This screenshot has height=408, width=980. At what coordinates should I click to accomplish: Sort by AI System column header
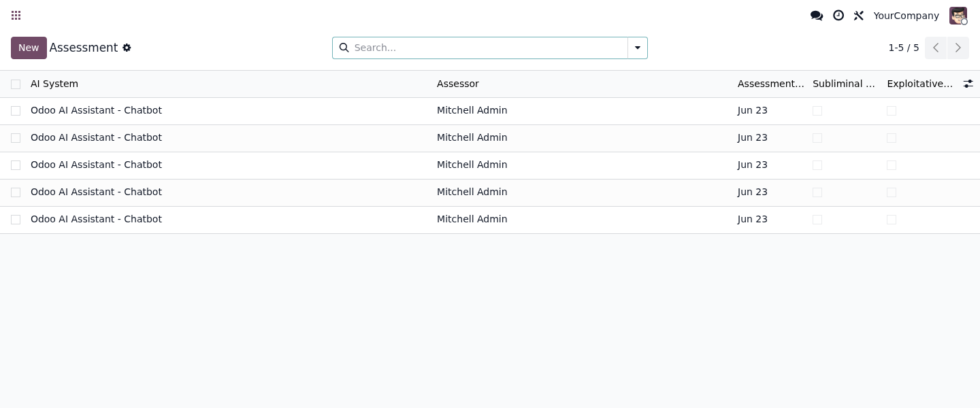(x=54, y=84)
